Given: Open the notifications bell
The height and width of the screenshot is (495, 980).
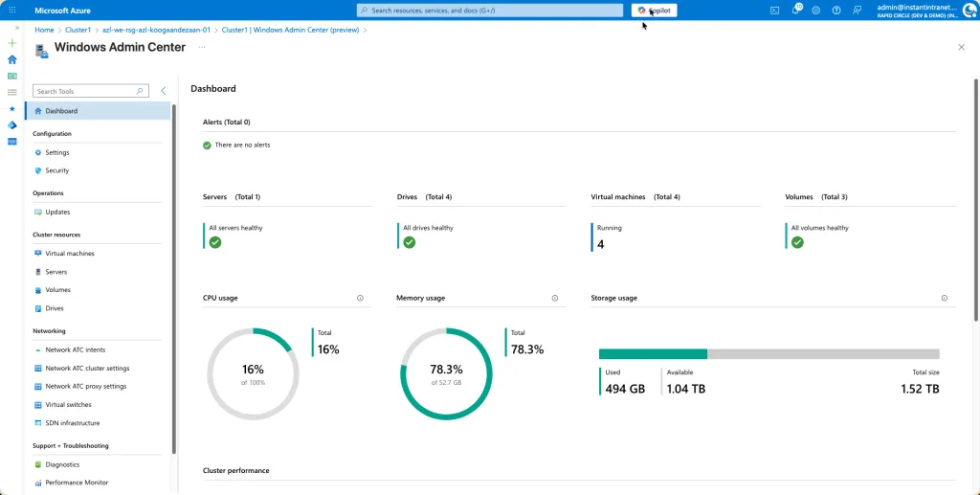Looking at the screenshot, I should tap(795, 10).
